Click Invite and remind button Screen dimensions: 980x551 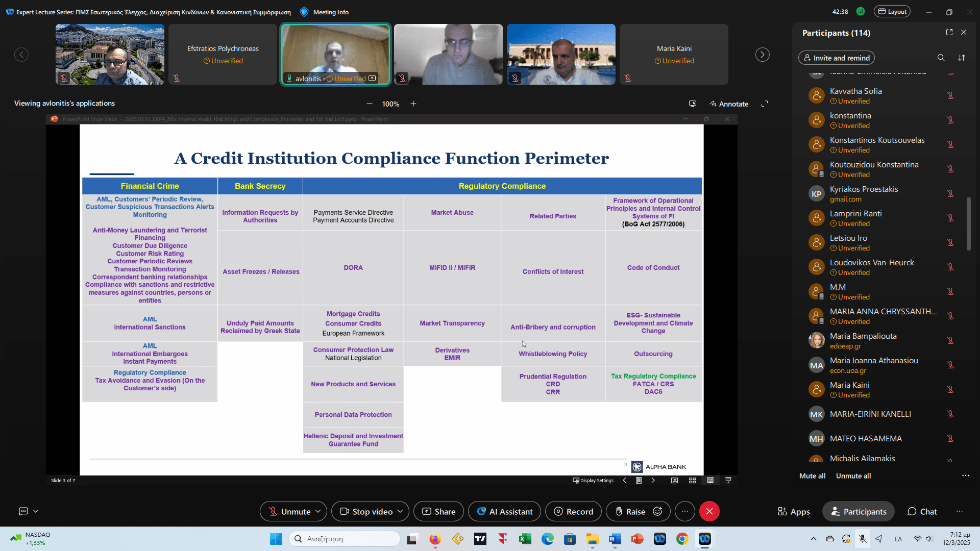pyautogui.click(x=836, y=58)
